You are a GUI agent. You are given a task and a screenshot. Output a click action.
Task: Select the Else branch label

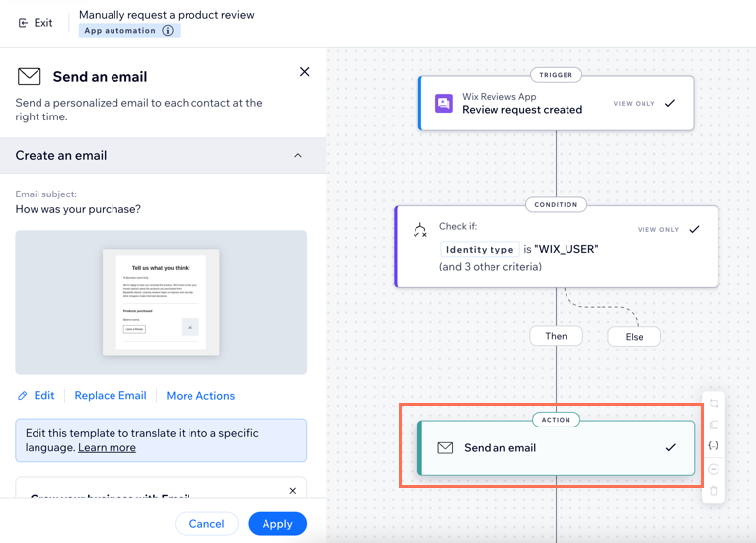[634, 337]
